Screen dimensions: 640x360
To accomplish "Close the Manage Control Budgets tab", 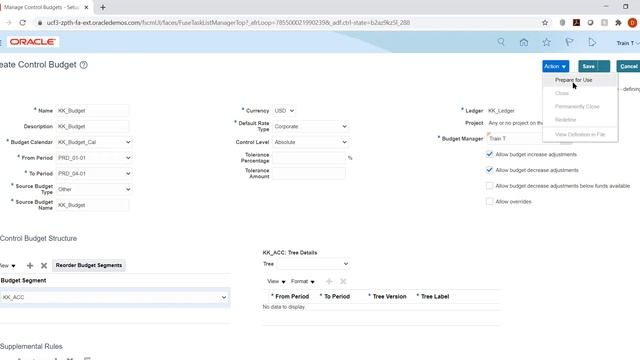I will pyautogui.click(x=86, y=7).
